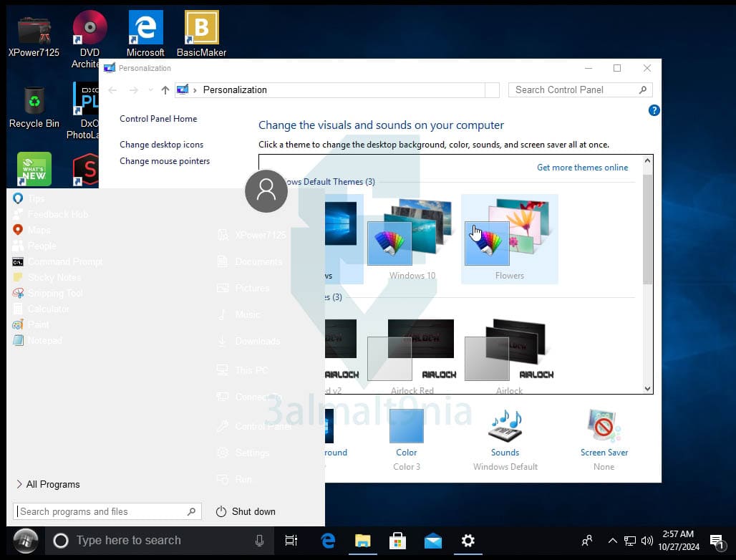Click the Cortana circle icon in taskbar search
736x560 pixels.
(61, 541)
